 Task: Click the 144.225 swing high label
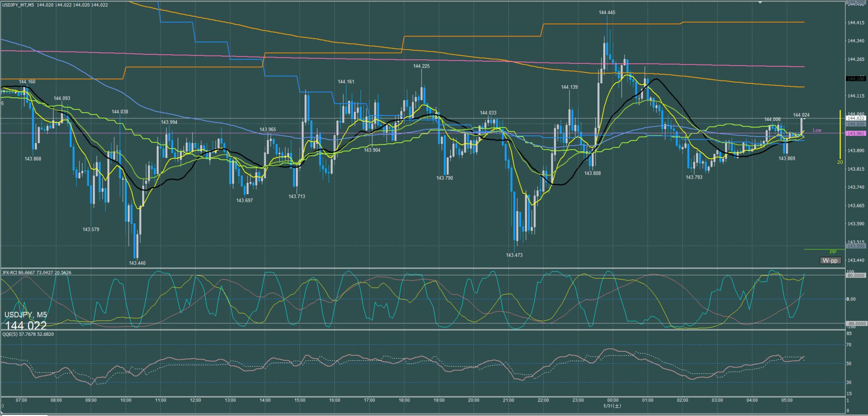[421, 66]
